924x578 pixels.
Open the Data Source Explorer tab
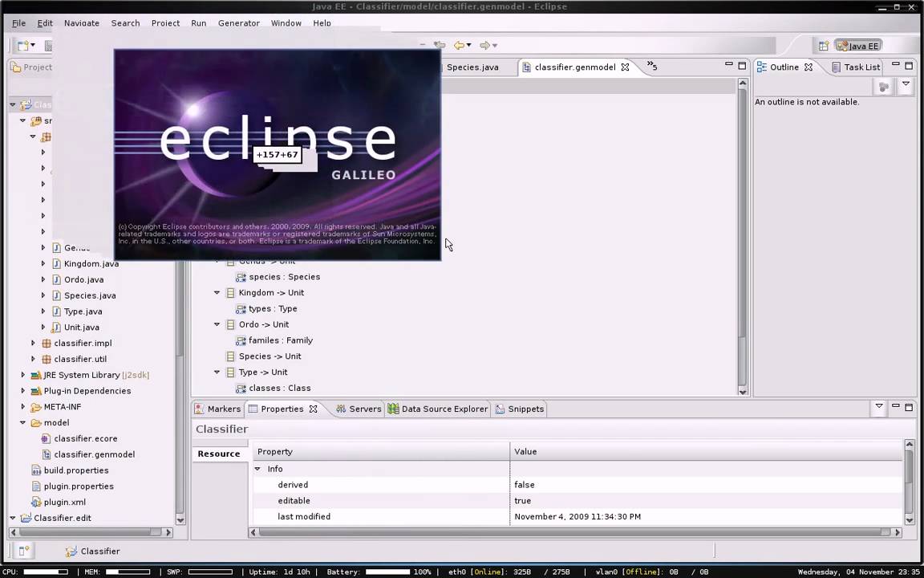pyautogui.click(x=438, y=409)
